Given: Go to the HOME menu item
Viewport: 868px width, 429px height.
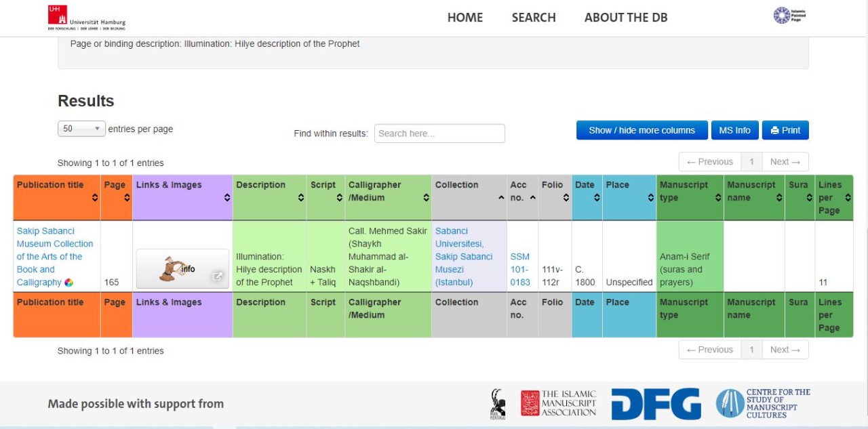Looking at the screenshot, I should pyautogui.click(x=465, y=18).
